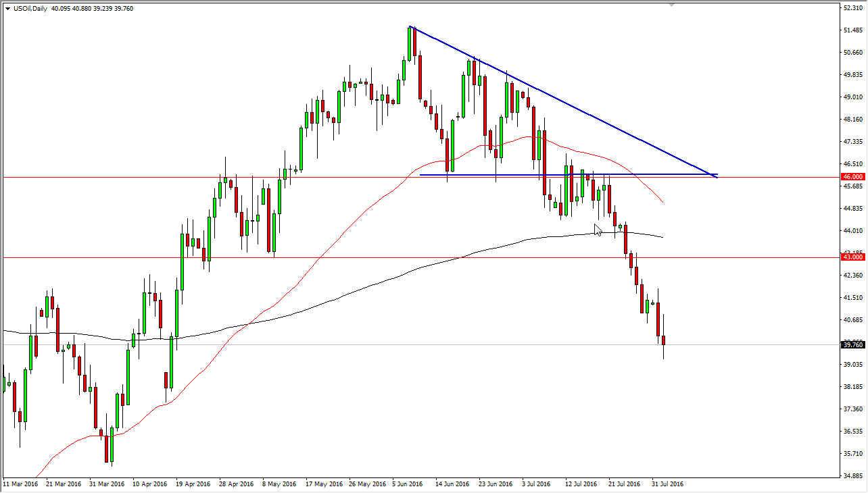Click the current price label 39.760

click(x=852, y=344)
